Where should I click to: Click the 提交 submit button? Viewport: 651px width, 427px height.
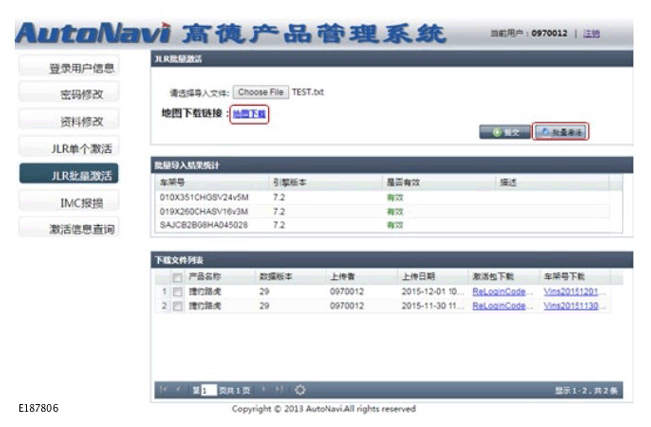click(505, 132)
